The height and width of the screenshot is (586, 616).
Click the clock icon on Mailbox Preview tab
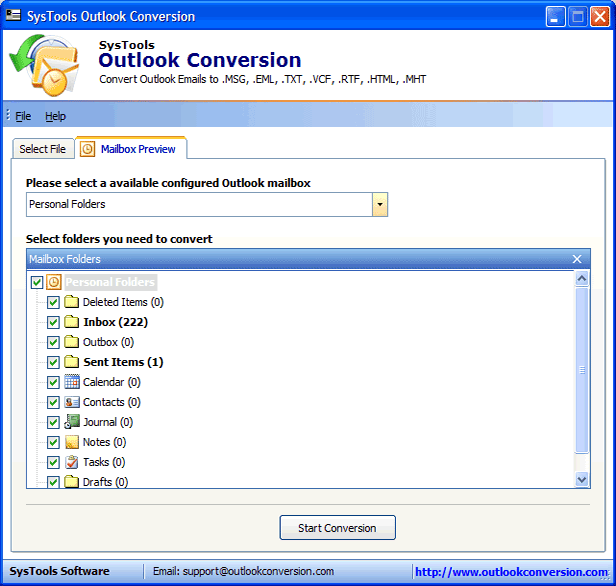[87, 149]
